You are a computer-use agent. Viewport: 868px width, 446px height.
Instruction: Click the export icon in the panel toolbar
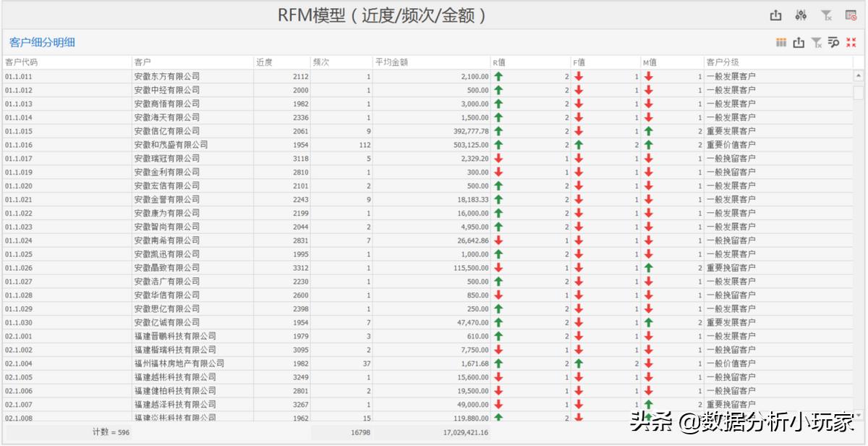799,42
